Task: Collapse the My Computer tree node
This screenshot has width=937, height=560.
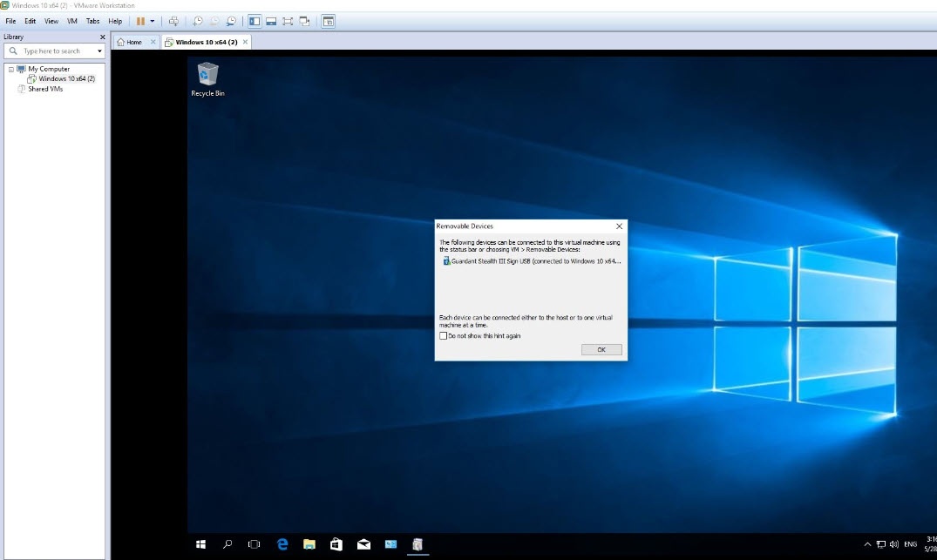Action: coord(10,69)
